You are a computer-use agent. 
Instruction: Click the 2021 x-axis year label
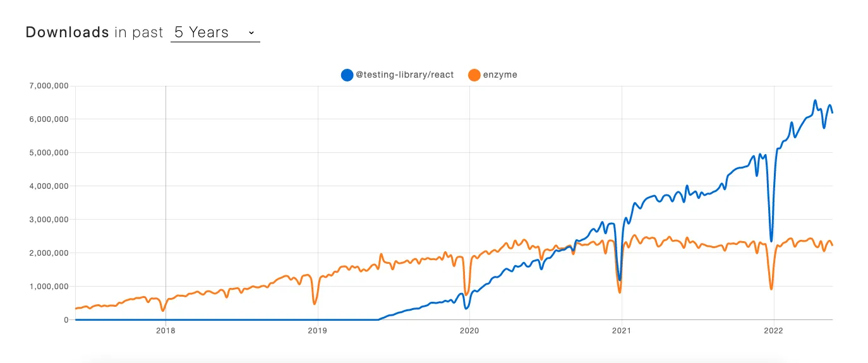[622, 330]
